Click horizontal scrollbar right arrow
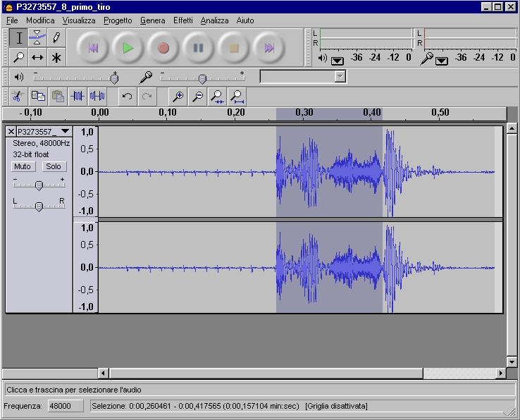 pos(500,373)
